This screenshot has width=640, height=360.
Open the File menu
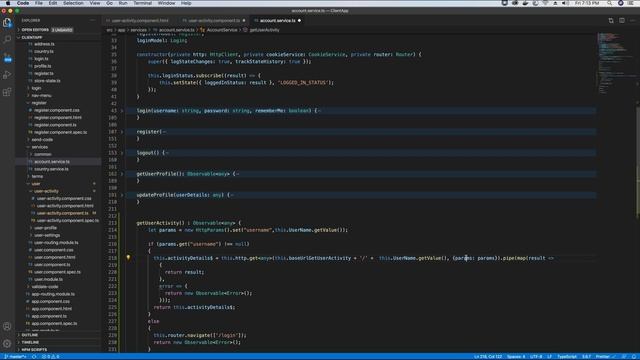click(39, 3)
